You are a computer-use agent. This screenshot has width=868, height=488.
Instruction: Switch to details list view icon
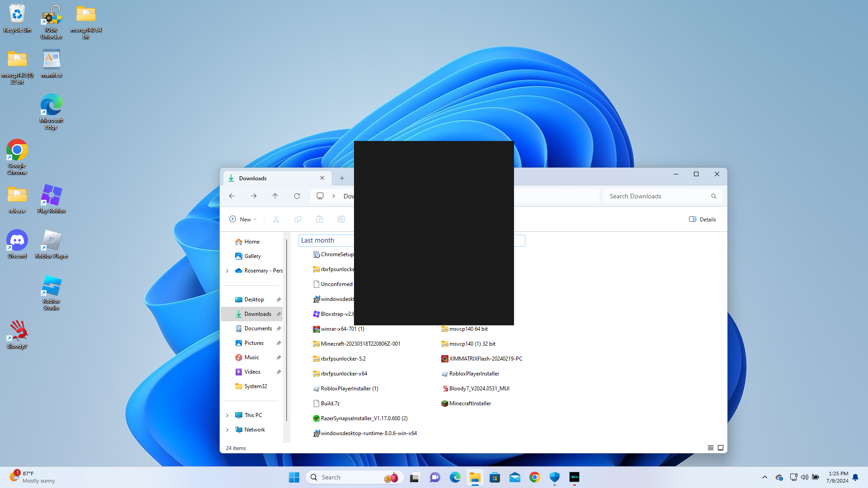(x=711, y=448)
